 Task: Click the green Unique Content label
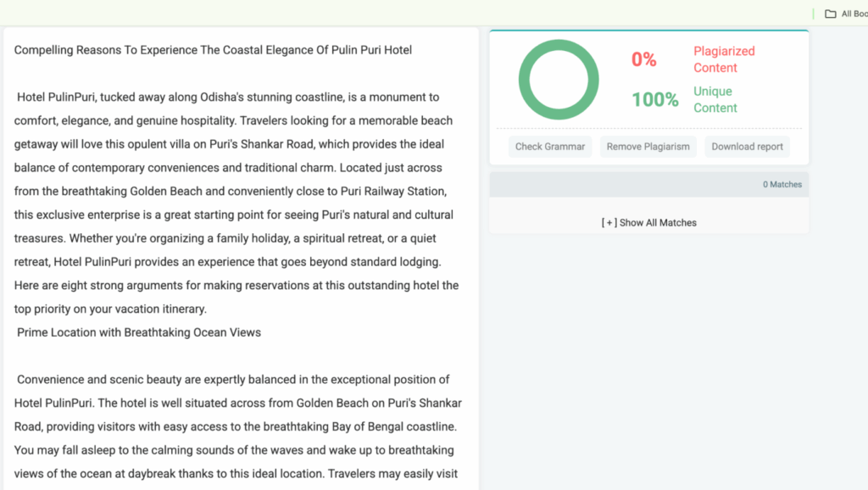point(715,99)
